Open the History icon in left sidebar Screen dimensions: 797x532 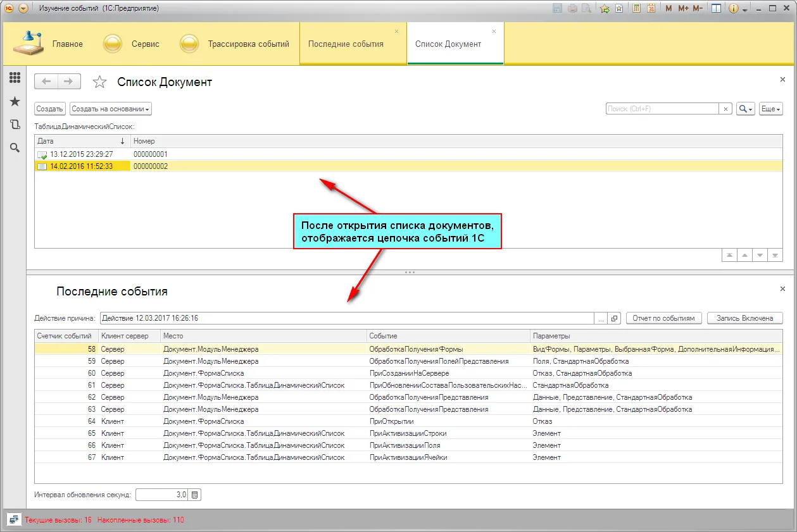pyautogui.click(x=15, y=125)
